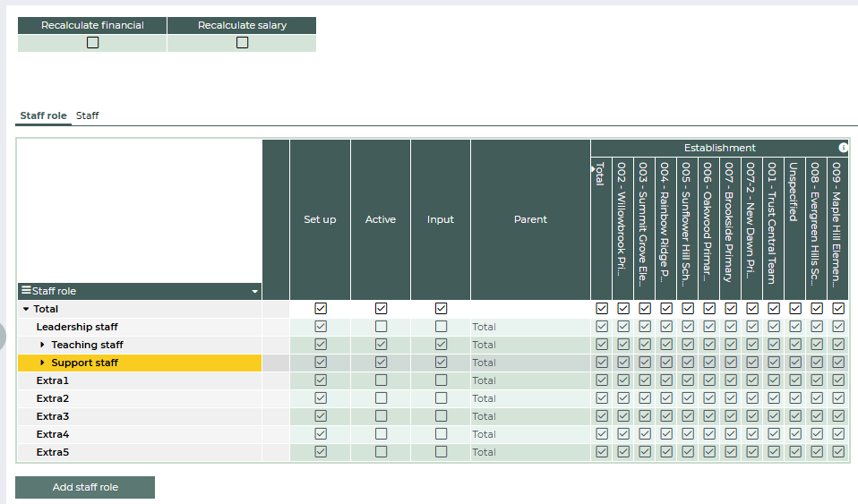Collapse the Total row tree arrow
The width and height of the screenshot is (858, 504).
click(26, 309)
